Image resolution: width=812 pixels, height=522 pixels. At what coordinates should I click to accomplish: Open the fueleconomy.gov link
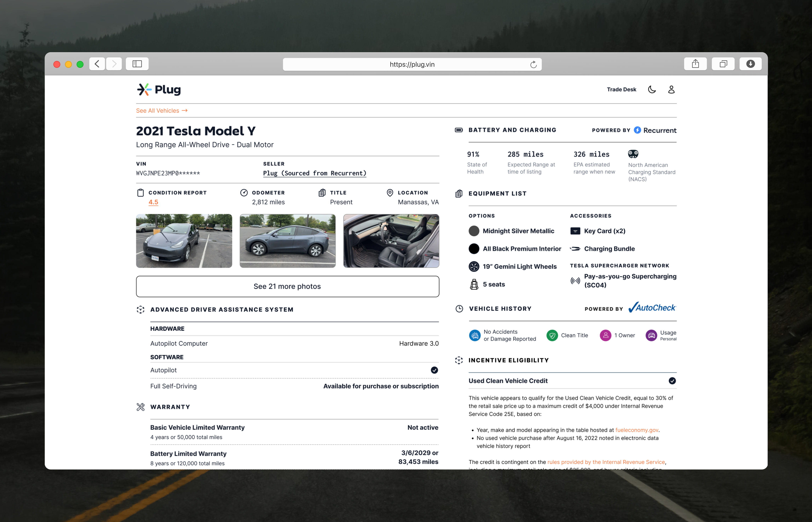coord(636,430)
